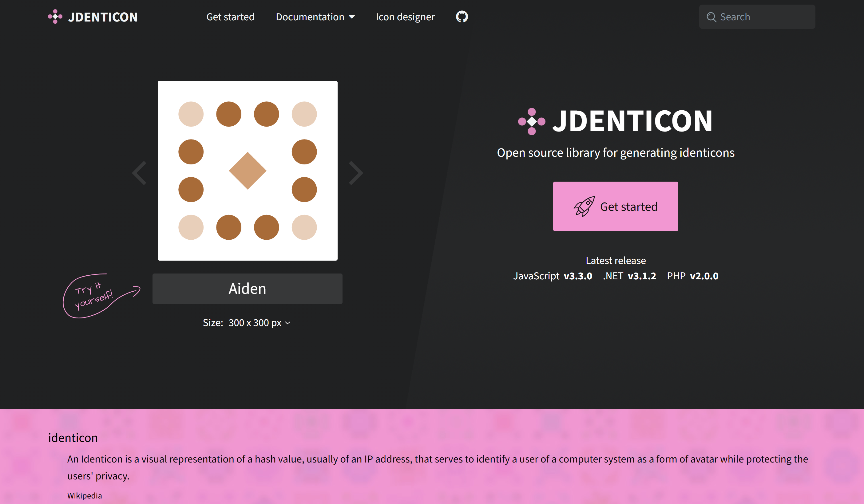Click the Aiden identicon preview image
Screen dimensions: 864x504
tap(248, 171)
